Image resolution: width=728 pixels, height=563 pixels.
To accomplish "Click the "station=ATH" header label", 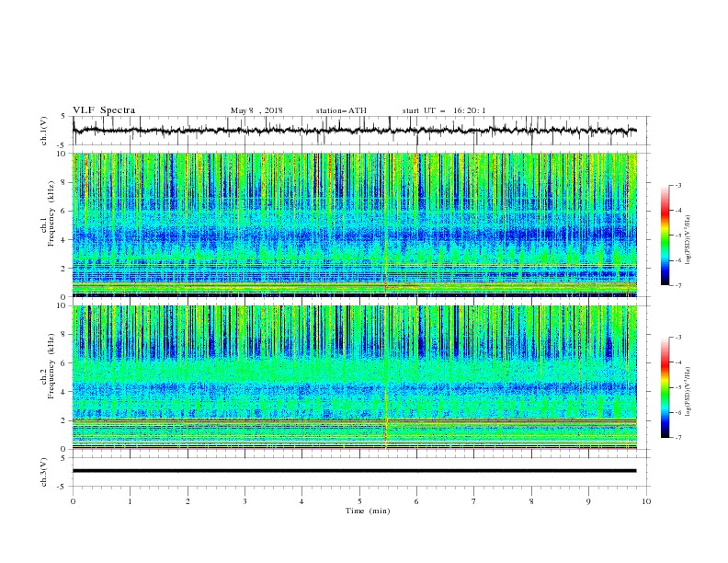I will pyautogui.click(x=341, y=110).
